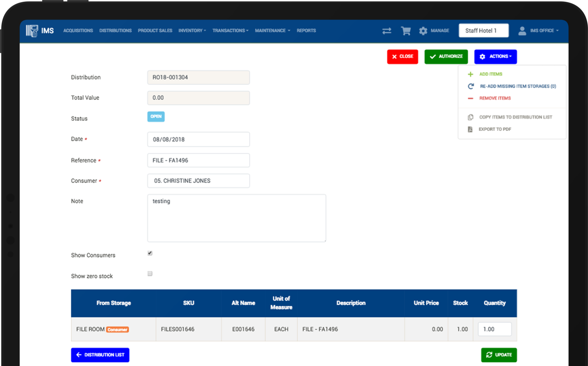Open the Transactions dropdown
Image resolution: width=588 pixels, height=366 pixels.
(230, 30)
